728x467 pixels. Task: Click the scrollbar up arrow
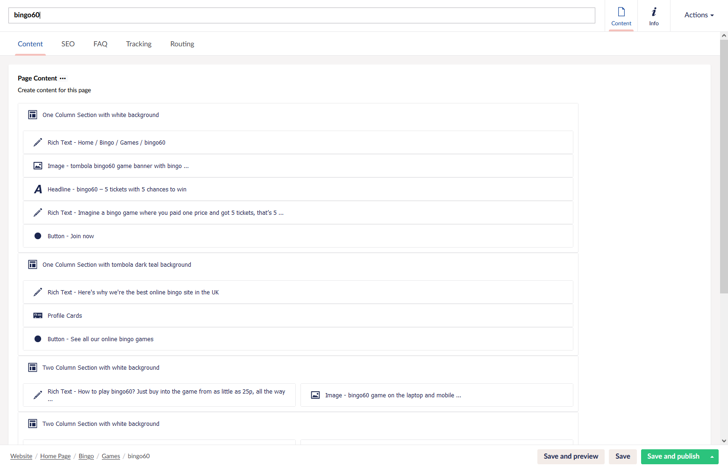pyautogui.click(x=724, y=36)
